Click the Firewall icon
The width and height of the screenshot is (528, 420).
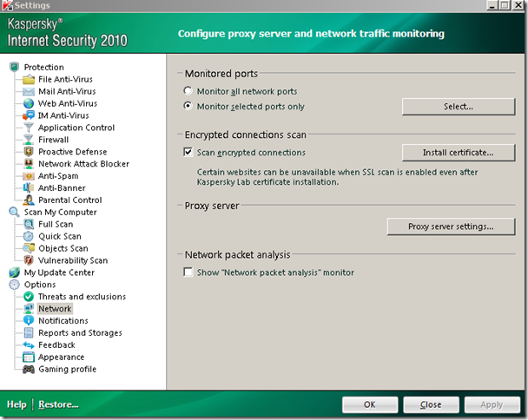[29, 140]
